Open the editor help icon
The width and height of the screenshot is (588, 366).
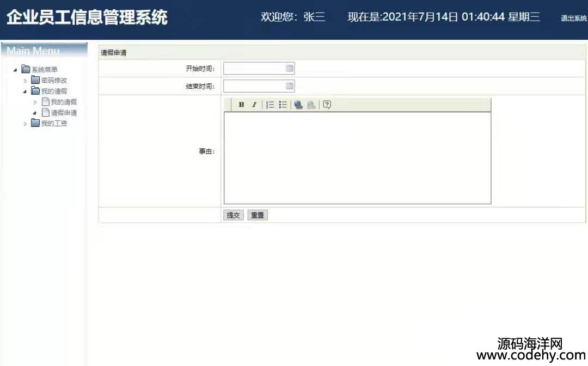point(327,105)
